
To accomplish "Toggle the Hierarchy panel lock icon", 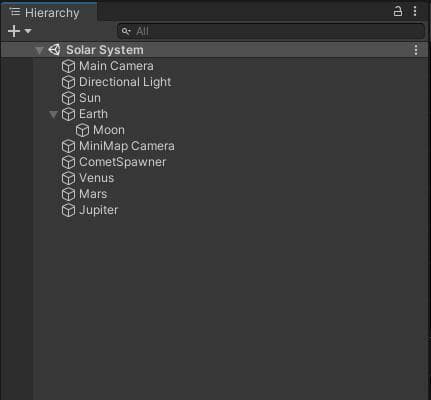I will pyautogui.click(x=397, y=11).
